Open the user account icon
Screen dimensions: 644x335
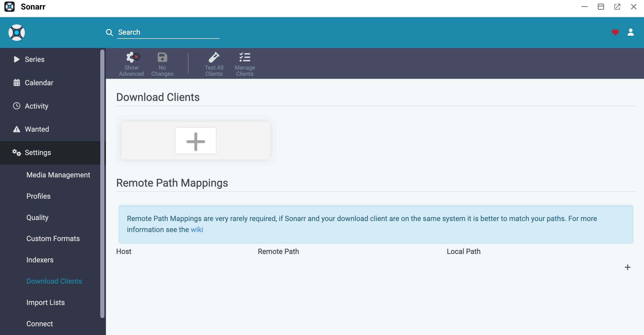pyautogui.click(x=631, y=32)
